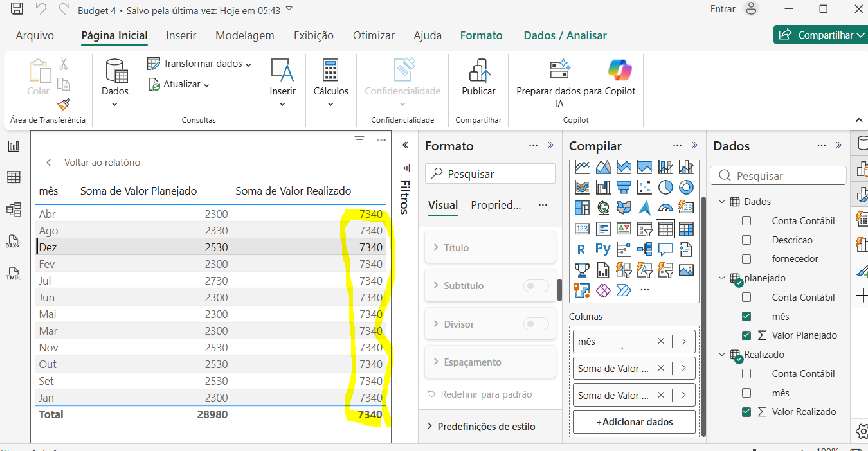Screen dimensions: 868x451
Task: Collapse the planejado table in the Dados pane
Action: point(723,278)
